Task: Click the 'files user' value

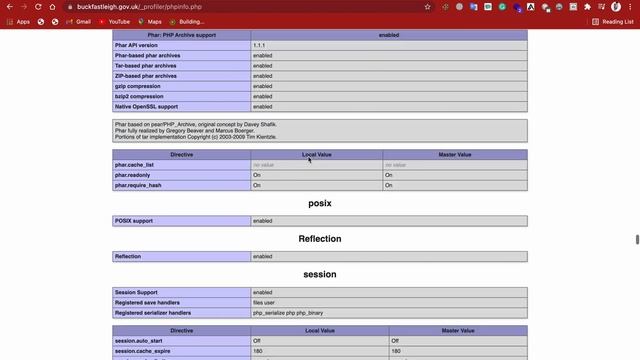Action: [264, 303]
